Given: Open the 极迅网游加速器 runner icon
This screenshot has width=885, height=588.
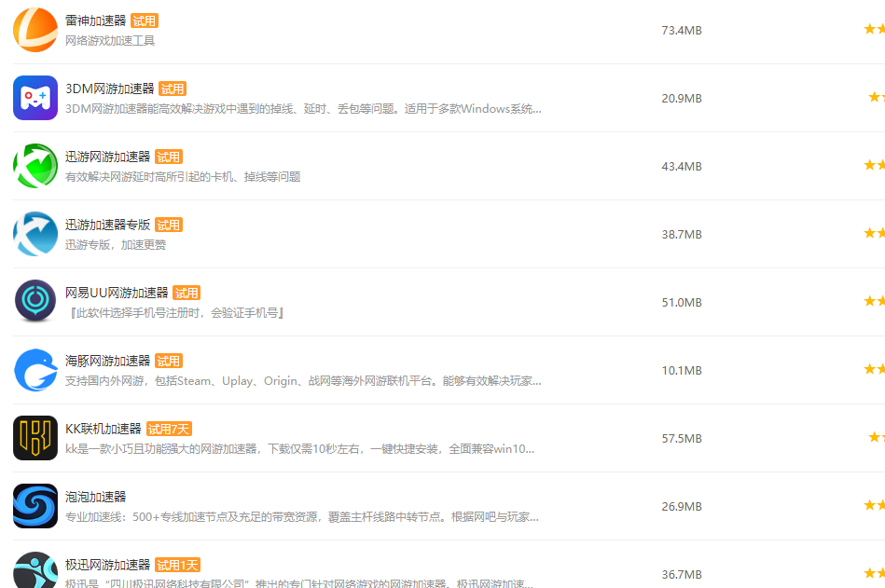Looking at the screenshot, I should (x=35, y=570).
